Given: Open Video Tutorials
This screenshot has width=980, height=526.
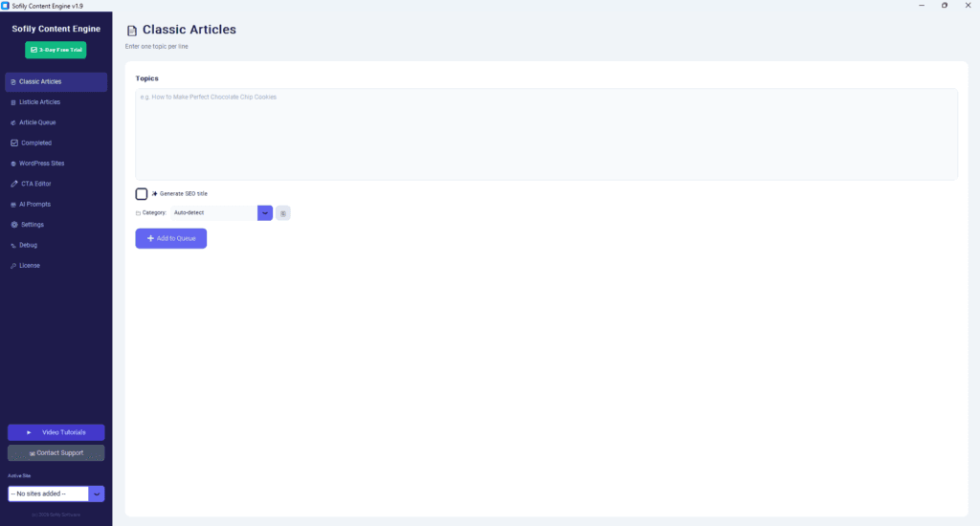Looking at the screenshot, I should point(56,432).
